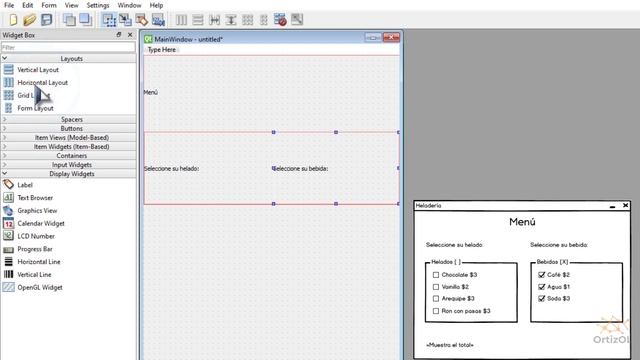Pick the Horizontal Line widget
Screen dimensions: 640x360
(39, 262)
